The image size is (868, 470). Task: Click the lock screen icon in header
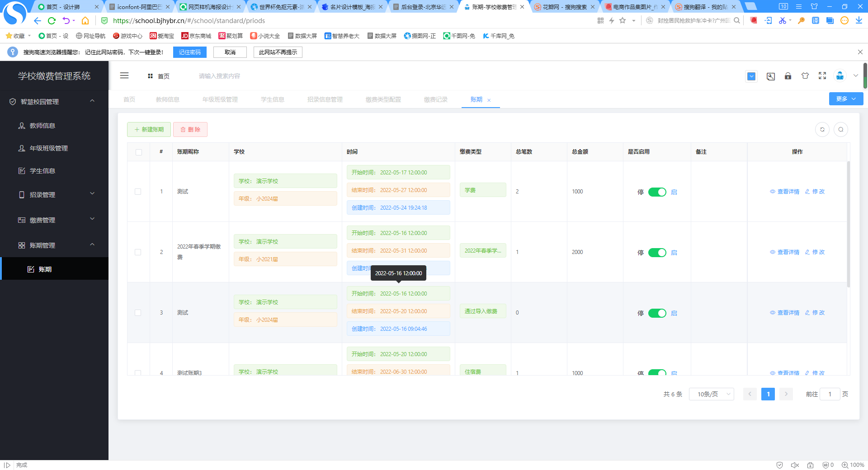point(788,76)
